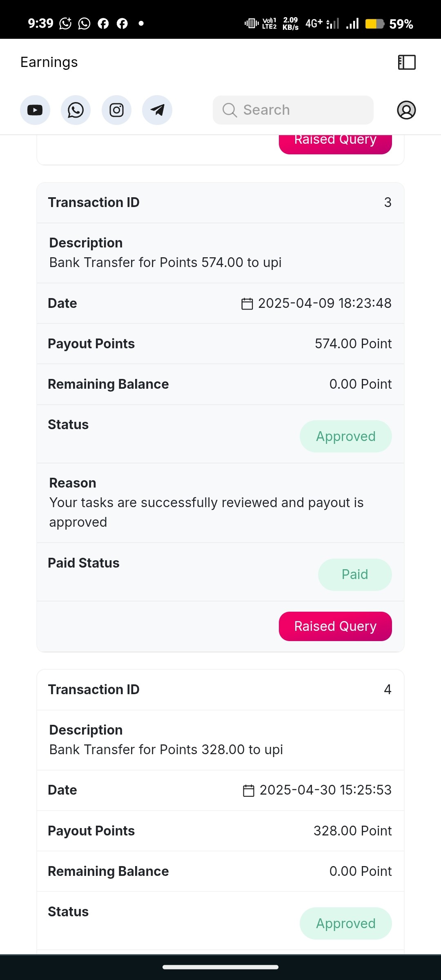Tap the Telegram paper plane icon
The width and height of the screenshot is (441, 980).
point(157,110)
